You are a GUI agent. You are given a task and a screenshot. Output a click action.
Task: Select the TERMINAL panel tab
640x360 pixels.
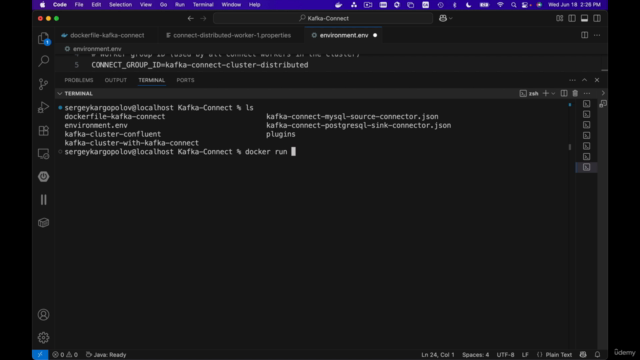pyautogui.click(x=151, y=80)
